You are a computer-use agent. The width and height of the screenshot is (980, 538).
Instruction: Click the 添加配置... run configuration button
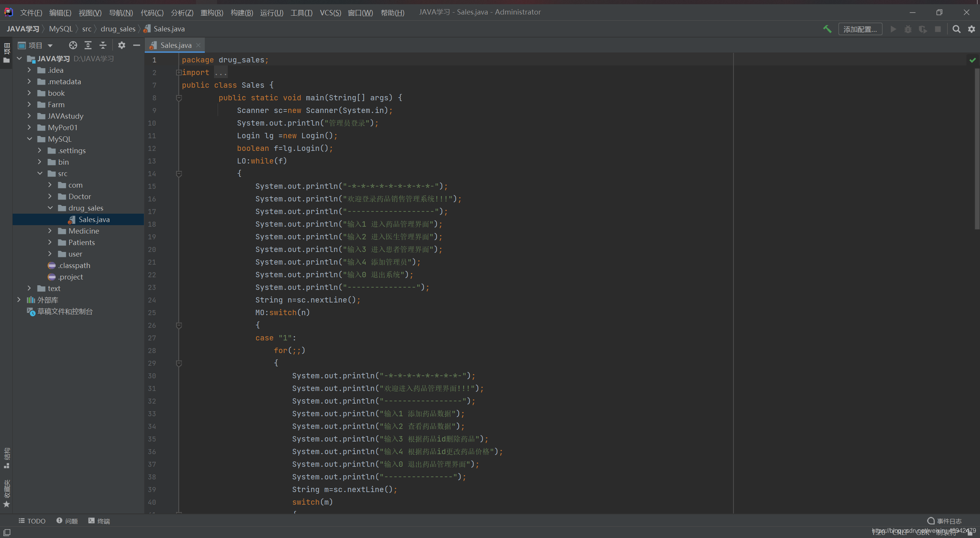click(x=860, y=29)
